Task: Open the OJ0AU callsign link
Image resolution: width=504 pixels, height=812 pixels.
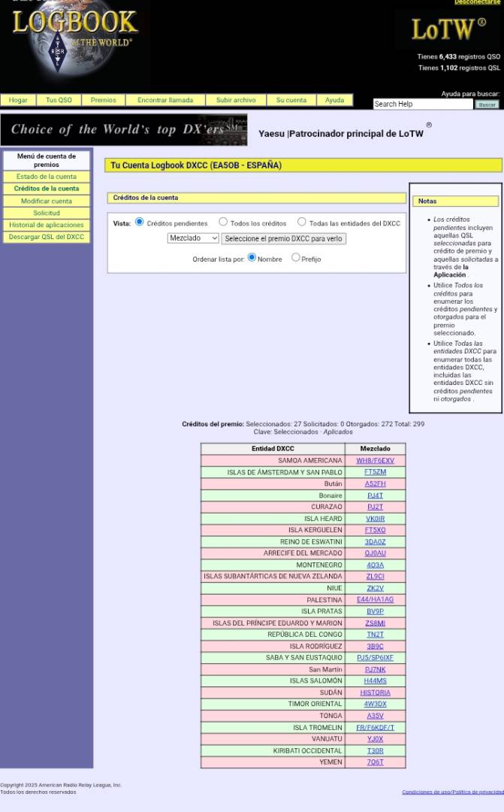Action: point(375,553)
